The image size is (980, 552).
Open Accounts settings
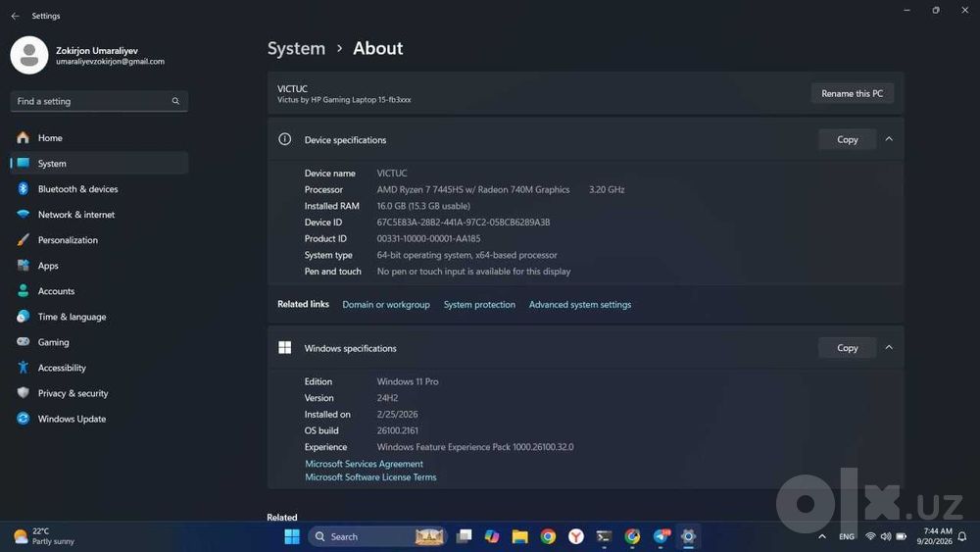tap(99, 291)
